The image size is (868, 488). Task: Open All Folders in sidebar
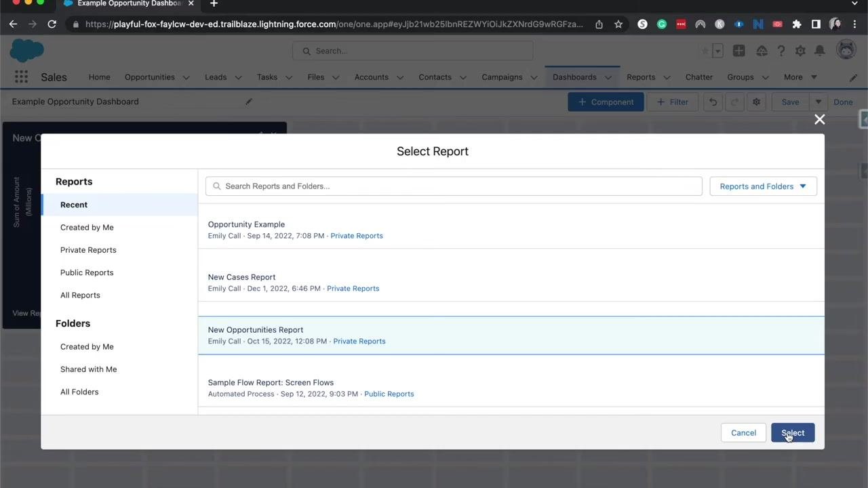pyautogui.click(x=119, y=392)
